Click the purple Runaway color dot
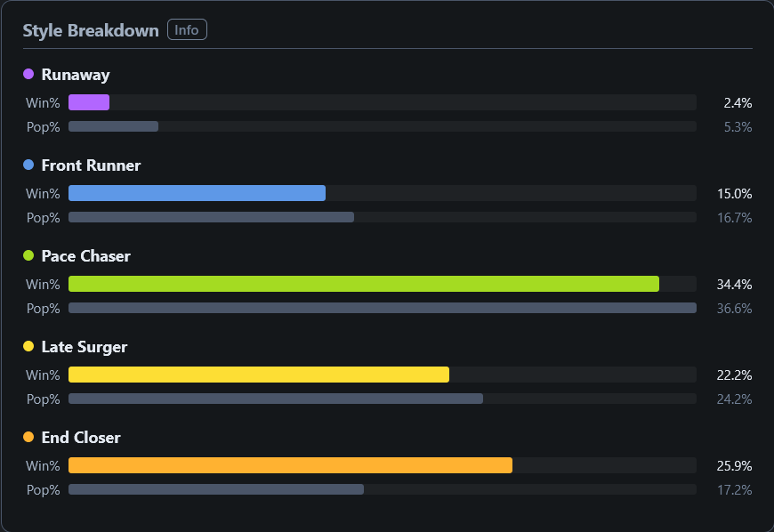 28,74
